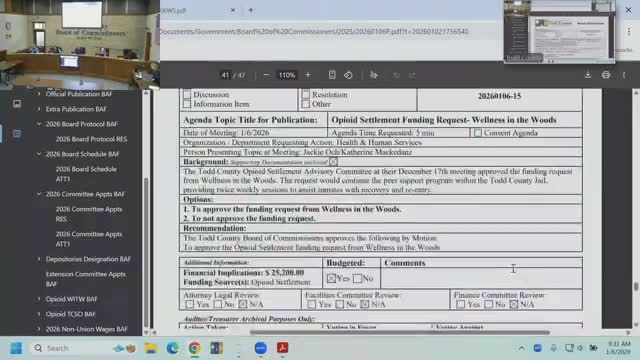Click the Todd County video thumbnail

(559, 32)
